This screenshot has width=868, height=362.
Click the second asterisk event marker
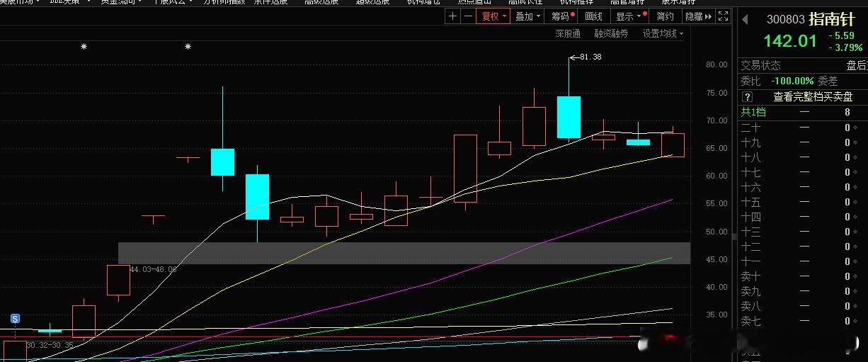click(x=188, y=47)
